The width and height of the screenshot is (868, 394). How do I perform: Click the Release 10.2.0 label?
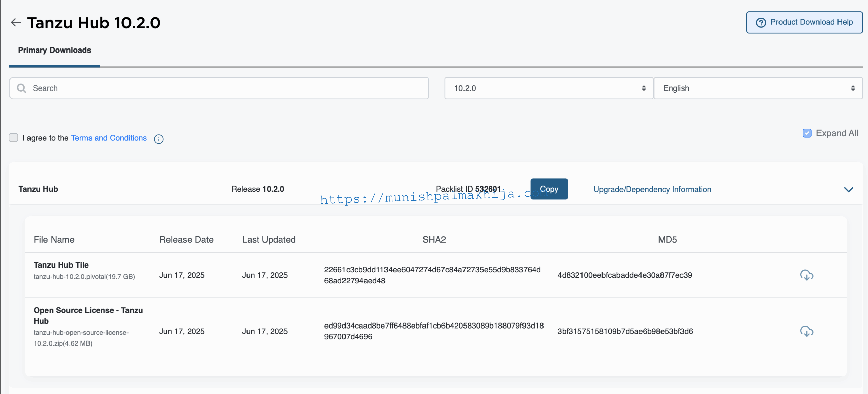click(x=258, y=189)
